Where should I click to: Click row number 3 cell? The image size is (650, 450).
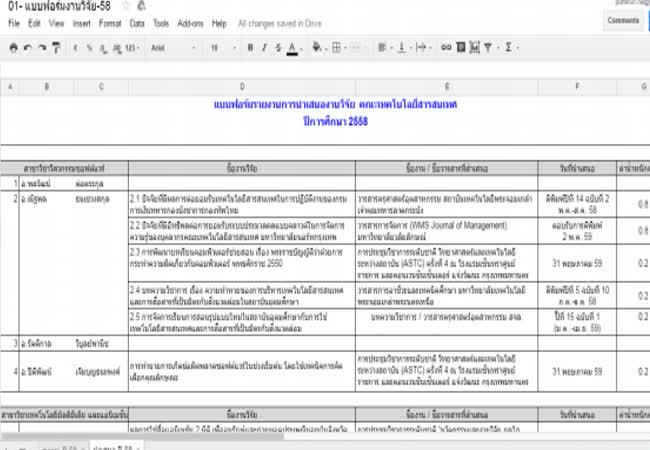point(10,344)
